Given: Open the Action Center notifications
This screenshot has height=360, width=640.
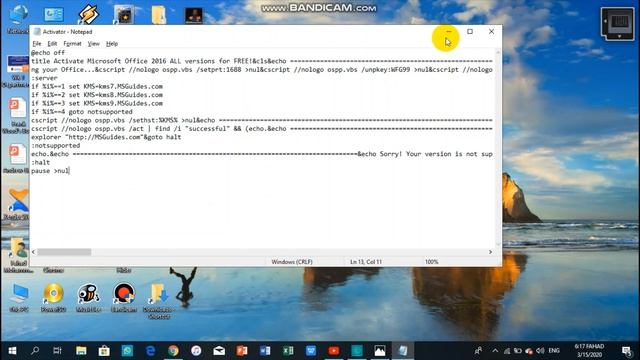Looking at the screenshot, I should tap(626, 351).
